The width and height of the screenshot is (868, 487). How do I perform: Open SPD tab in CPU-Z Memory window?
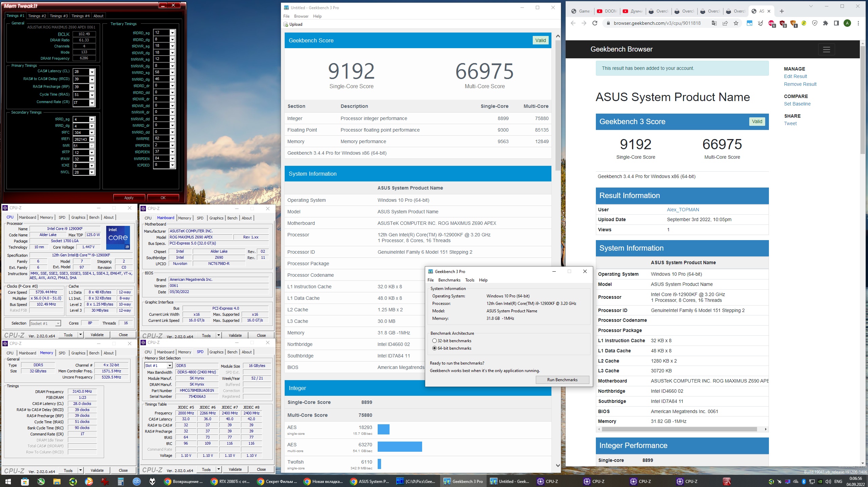[x=62, y=353]
